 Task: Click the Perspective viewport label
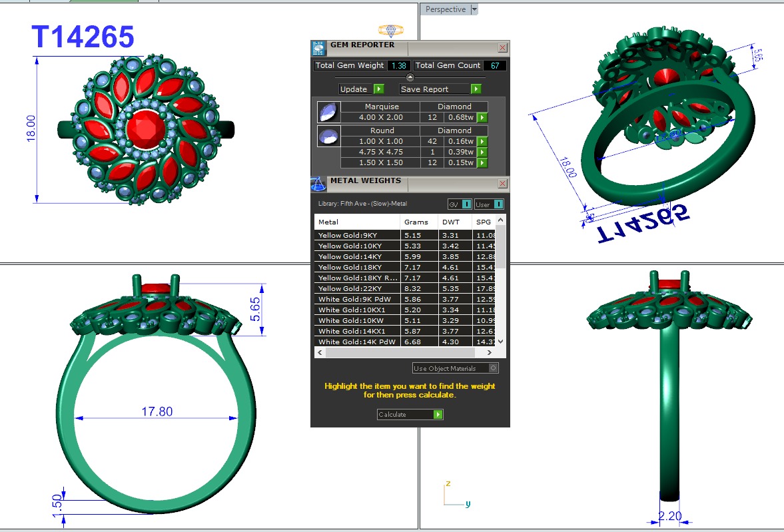446,9
